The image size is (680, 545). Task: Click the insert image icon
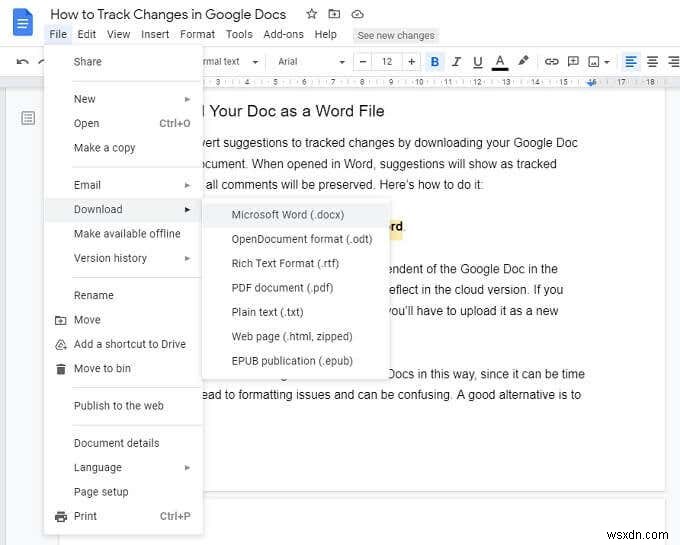(593, 62)
